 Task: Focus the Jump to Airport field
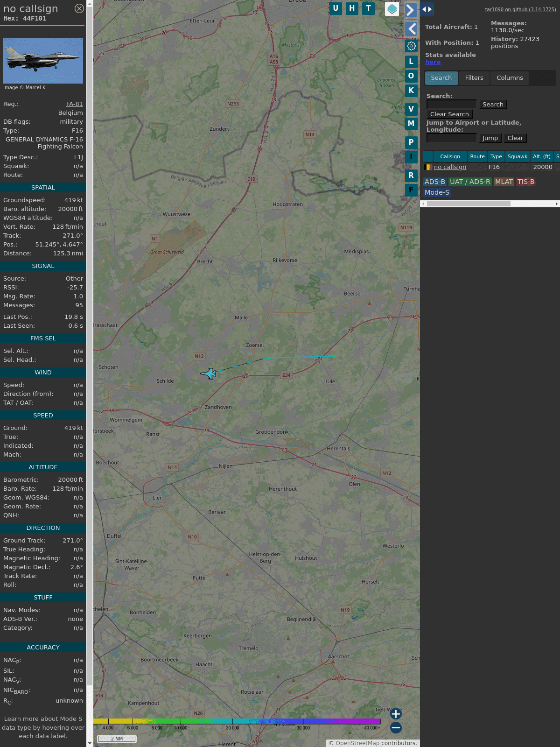coord(452,138)
